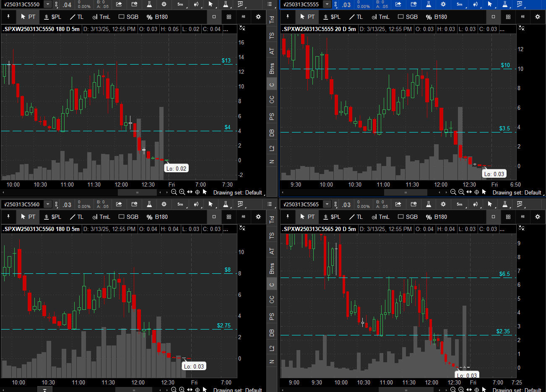Click the link chain button beside V250313C5560 symbol
Viewport: 546px width, 392px height.
coord(56,204)
